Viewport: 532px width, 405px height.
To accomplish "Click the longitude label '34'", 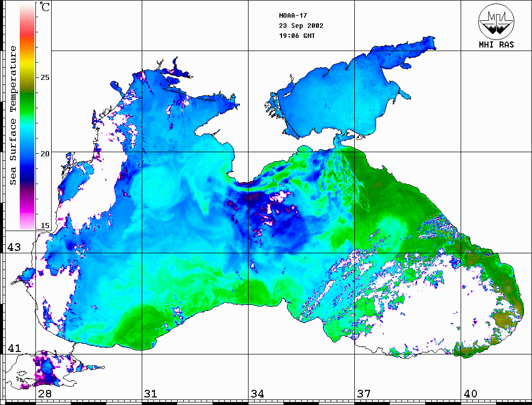I will click(x=257, y=393).
